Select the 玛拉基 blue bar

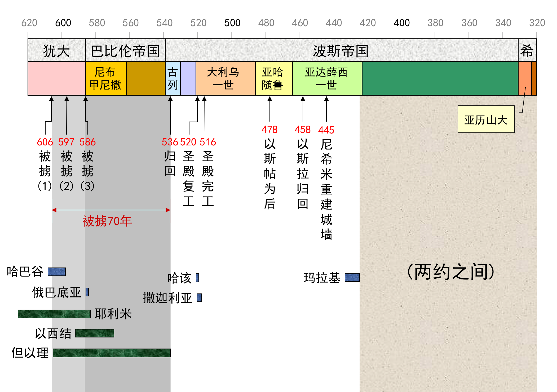pos(352,277)
